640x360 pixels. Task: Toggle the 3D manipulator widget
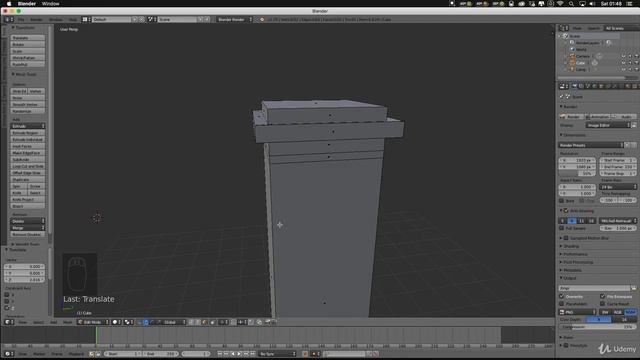pos(140,322)
